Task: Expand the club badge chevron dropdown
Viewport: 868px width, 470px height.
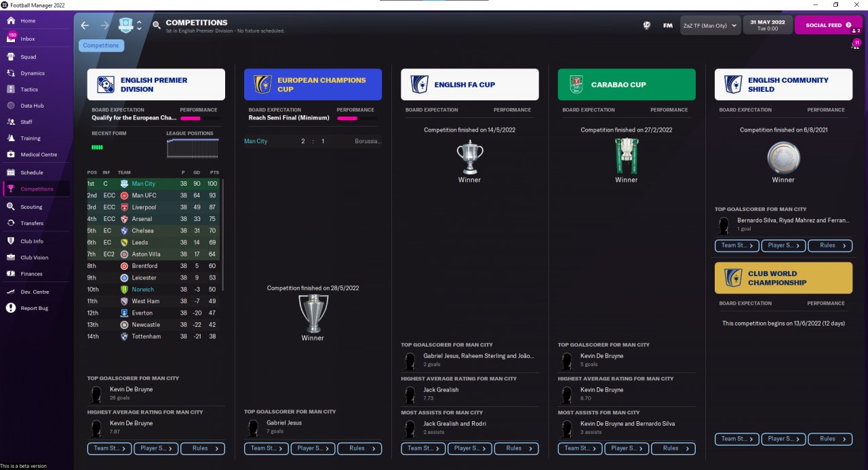Action: [x=139, y=26]
